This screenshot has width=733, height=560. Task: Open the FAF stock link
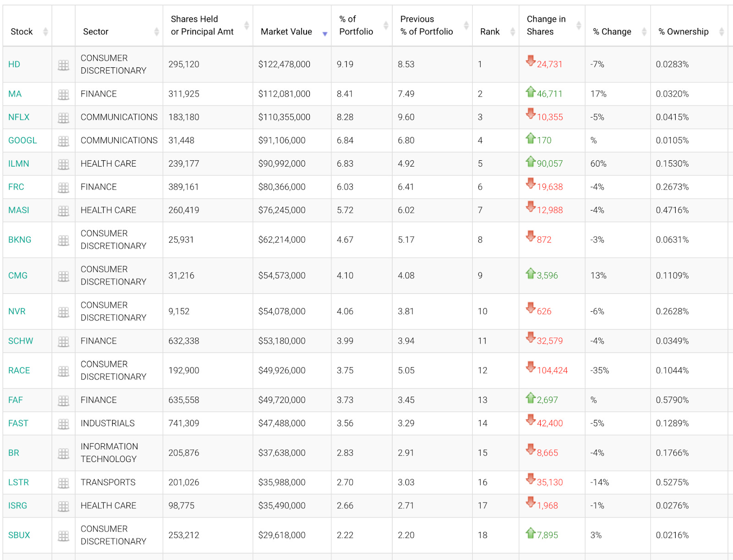pyautogui.click(x=16, y=400)
